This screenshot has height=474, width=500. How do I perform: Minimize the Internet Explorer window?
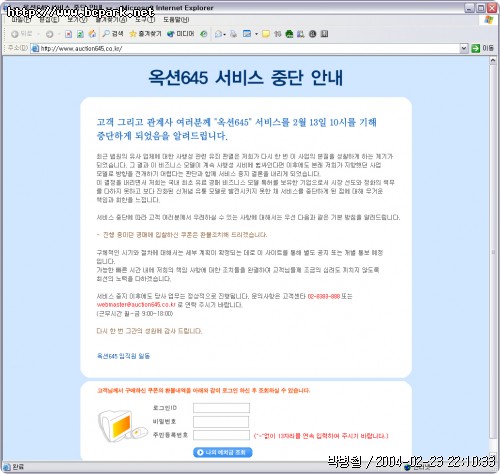pos(469,8)
